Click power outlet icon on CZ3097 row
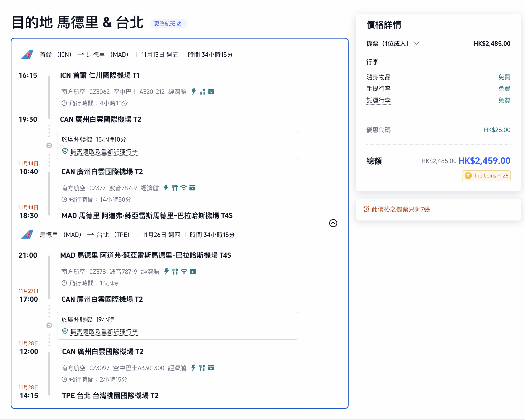 pos(193,368)
